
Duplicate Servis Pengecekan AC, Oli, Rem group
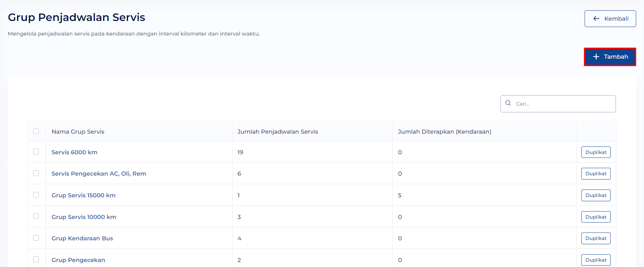596,173
